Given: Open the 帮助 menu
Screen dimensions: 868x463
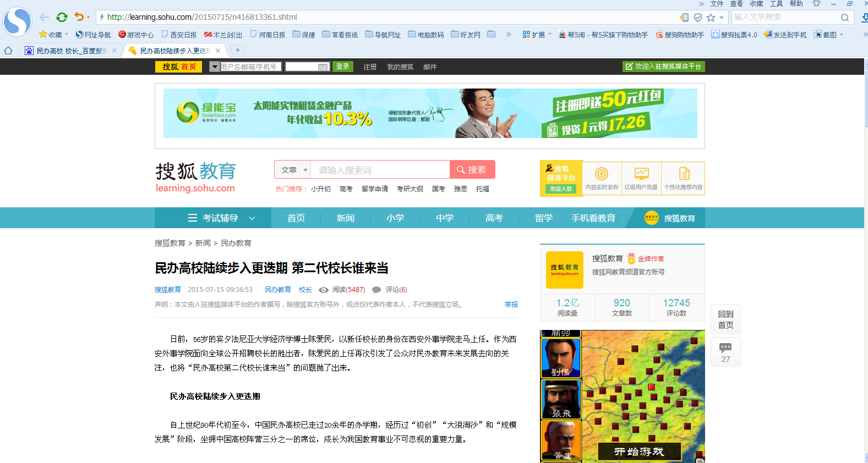Looking at the screenshot, I should 796,4.
